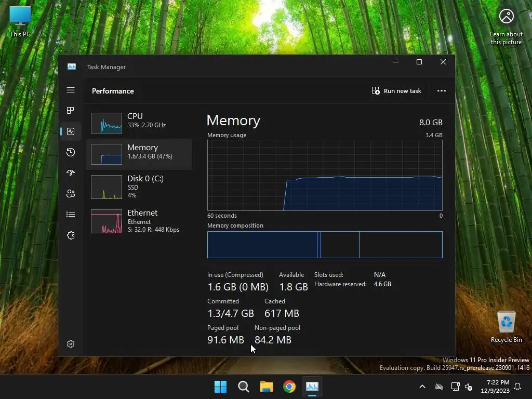The image size is (532, 399).
Task: Select the CPU performance entry
Action: pos(139,123)
